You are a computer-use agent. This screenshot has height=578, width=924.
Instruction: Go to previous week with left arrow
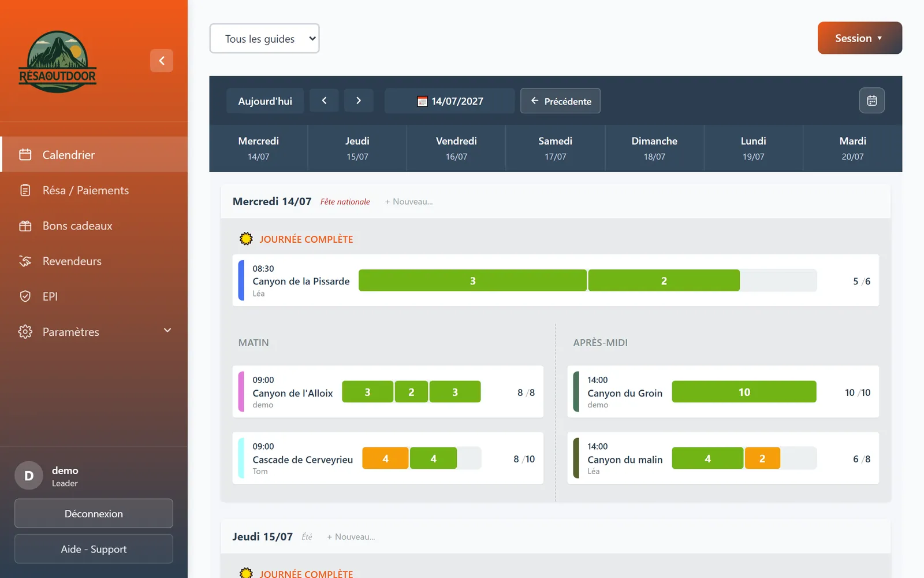pos(324,101)
